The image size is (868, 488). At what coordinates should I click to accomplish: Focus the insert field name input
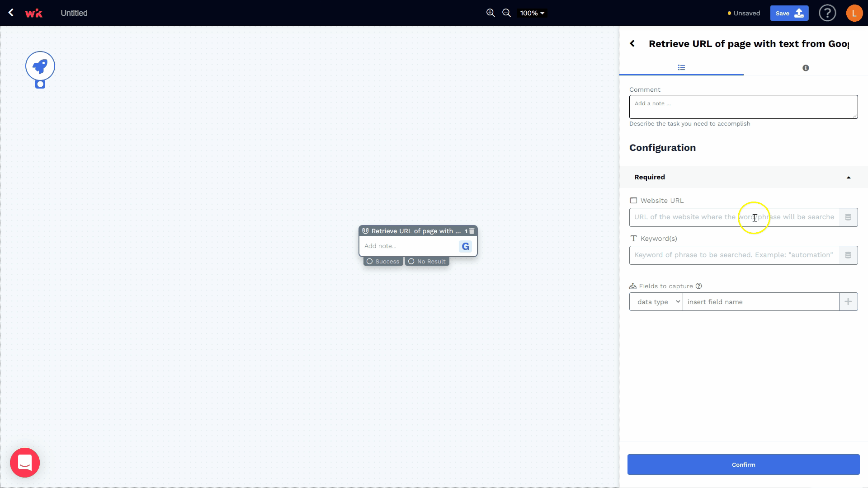pos(761,302)
